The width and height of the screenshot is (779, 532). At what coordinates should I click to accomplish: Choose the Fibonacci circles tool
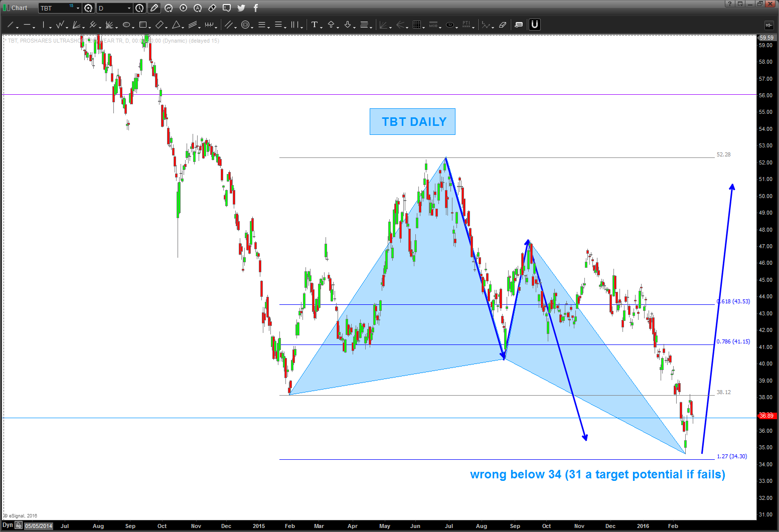point(245,25)
